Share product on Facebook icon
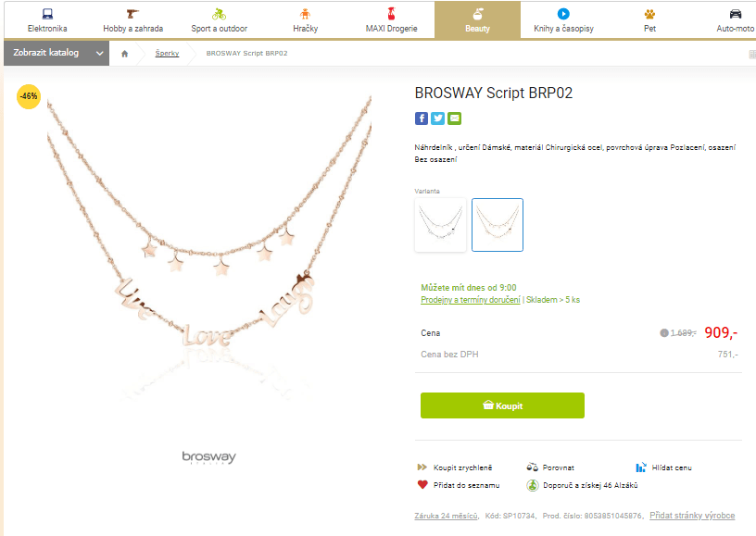Screen dimensions: 756x536 pyautogui.click(x=422, y=118)
